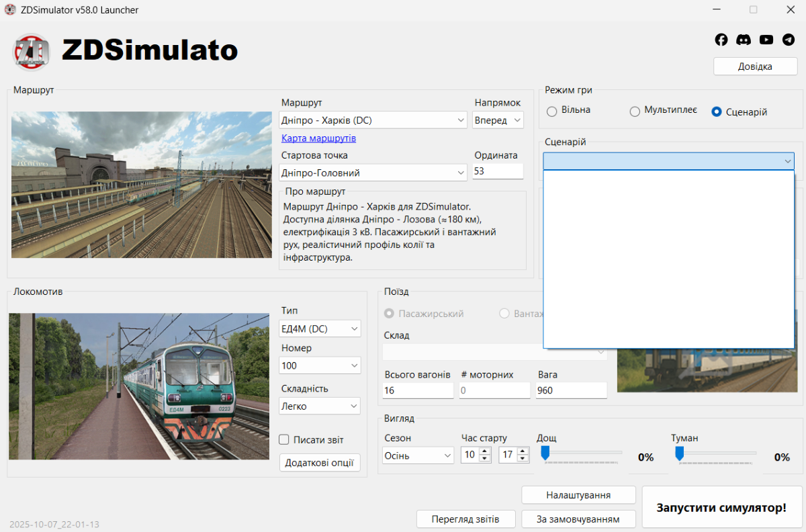Click the Запустити симулятор! button

pos(721,508)
